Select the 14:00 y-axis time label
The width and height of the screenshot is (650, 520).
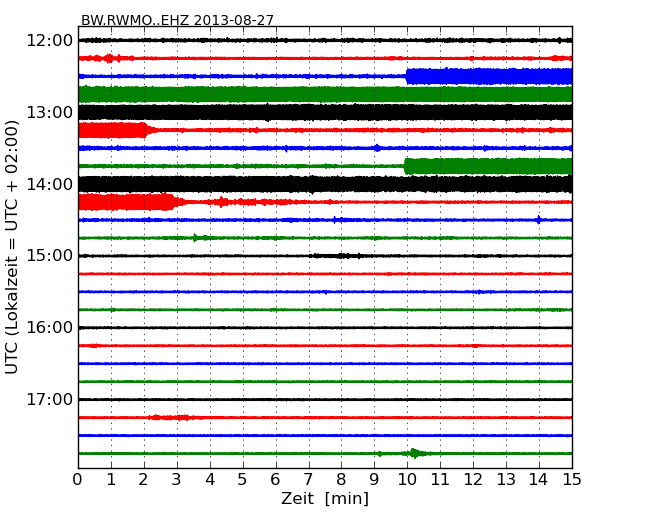pos(50,185)
